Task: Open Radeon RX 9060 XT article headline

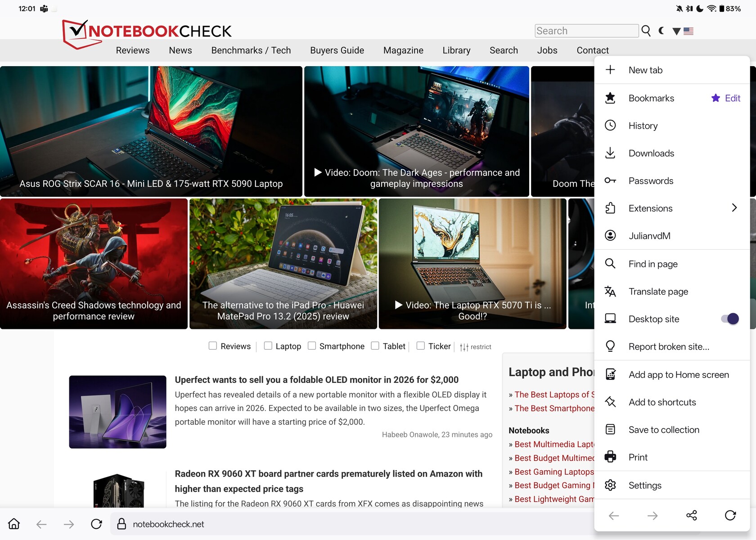Action: [328, 481]
